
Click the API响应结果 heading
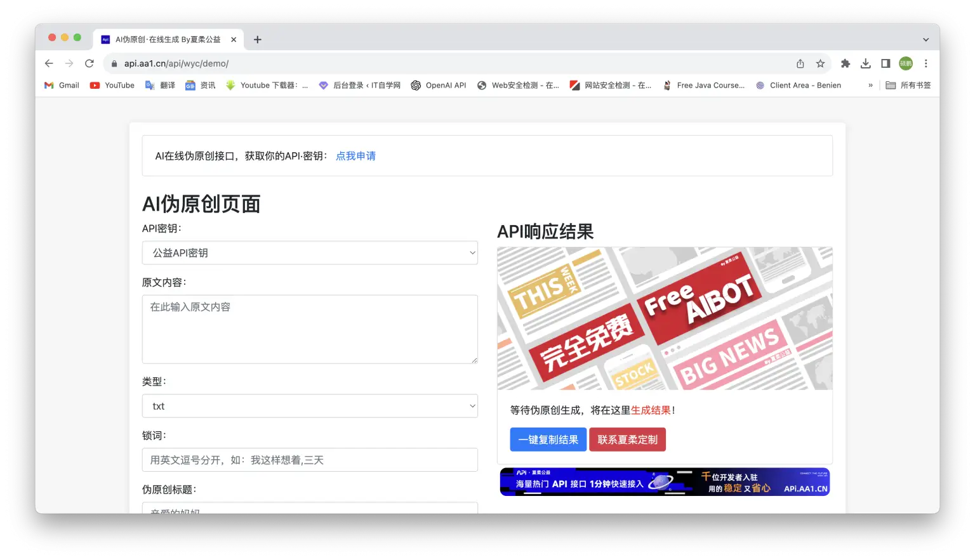[545, 231]
